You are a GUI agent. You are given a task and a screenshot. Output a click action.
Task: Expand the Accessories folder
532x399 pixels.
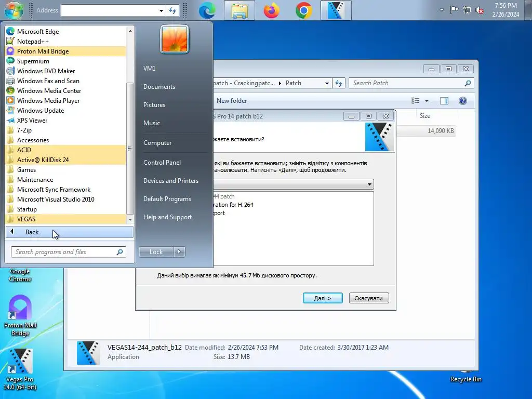65,140
